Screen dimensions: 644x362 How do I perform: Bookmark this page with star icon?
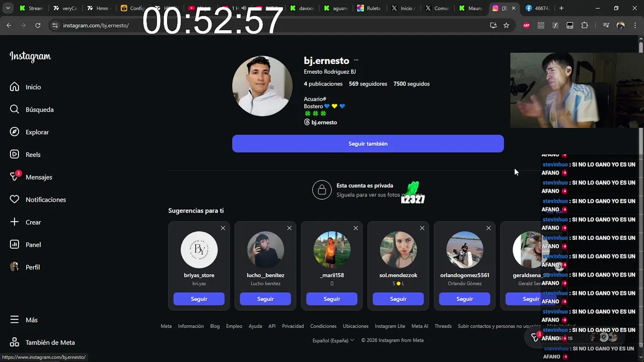pyautogui.click(x=506, y=25)
